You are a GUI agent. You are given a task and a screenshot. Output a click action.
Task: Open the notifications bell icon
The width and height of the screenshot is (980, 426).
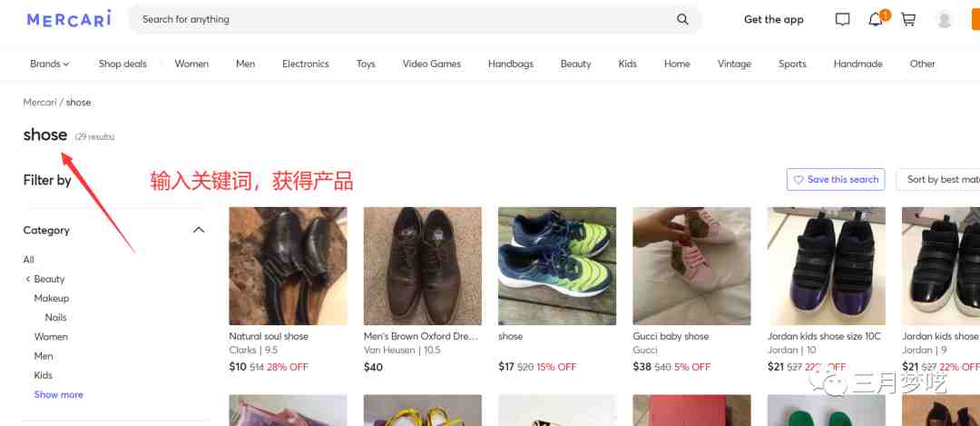[876, 19]
